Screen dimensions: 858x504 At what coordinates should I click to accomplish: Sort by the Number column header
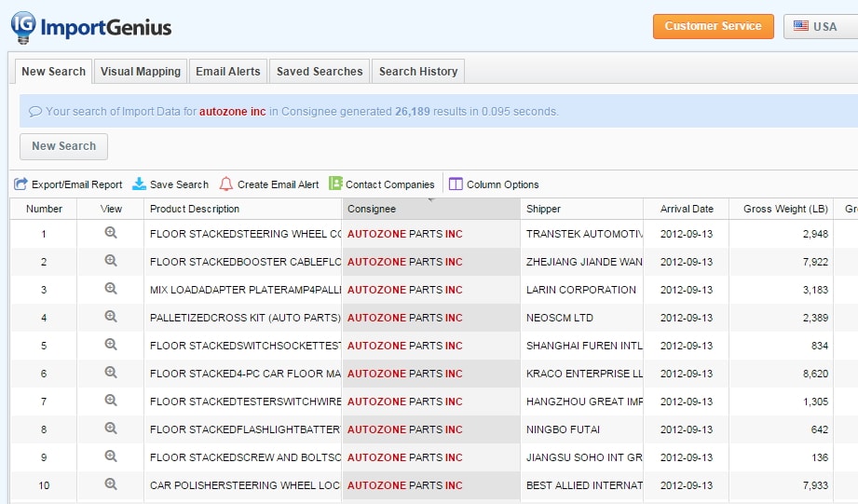[44, 209]
